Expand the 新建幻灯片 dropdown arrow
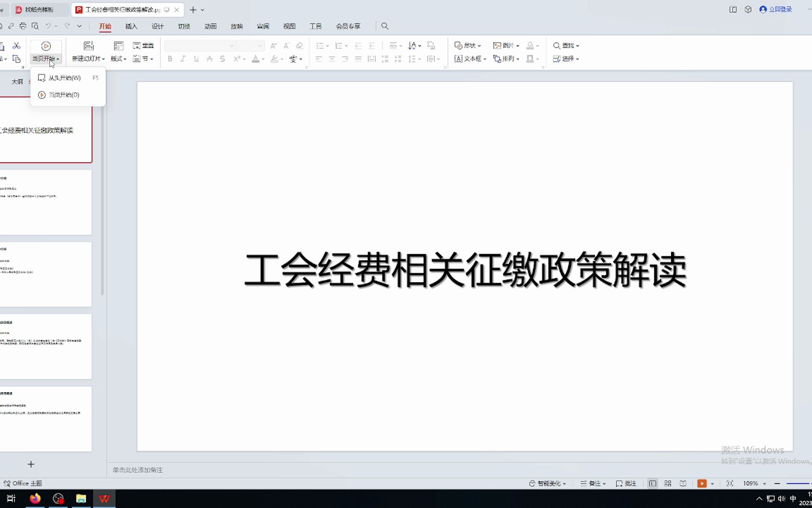Viewport: 812px width, 508px height. (103, 59)
